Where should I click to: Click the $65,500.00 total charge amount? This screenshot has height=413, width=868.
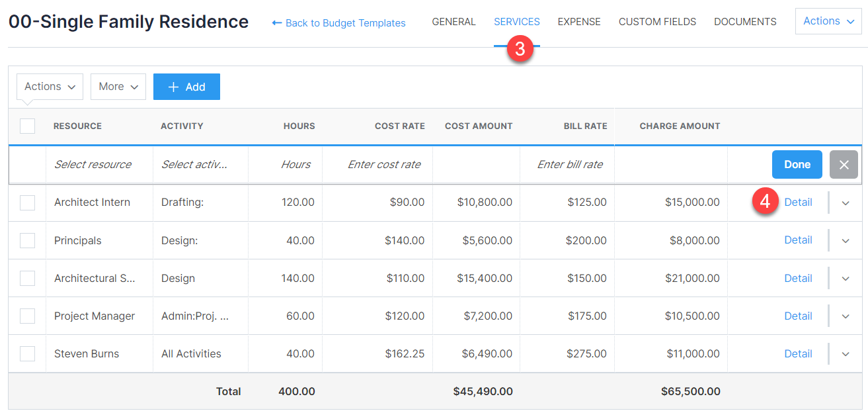(691, 391)
